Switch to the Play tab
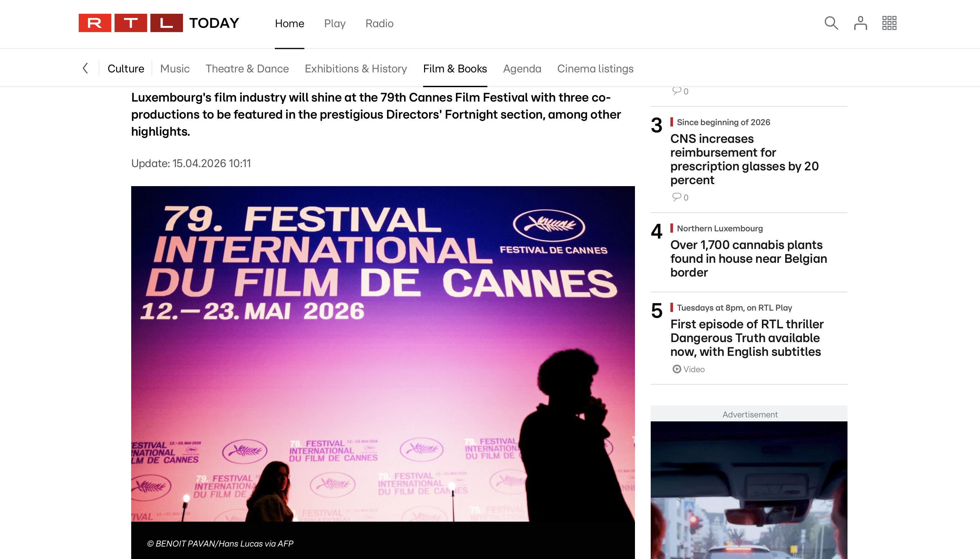980x559 pixels. 335,23
